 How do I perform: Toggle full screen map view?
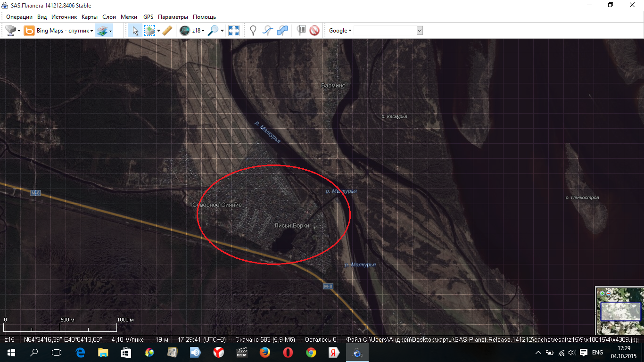click(233, 31)
